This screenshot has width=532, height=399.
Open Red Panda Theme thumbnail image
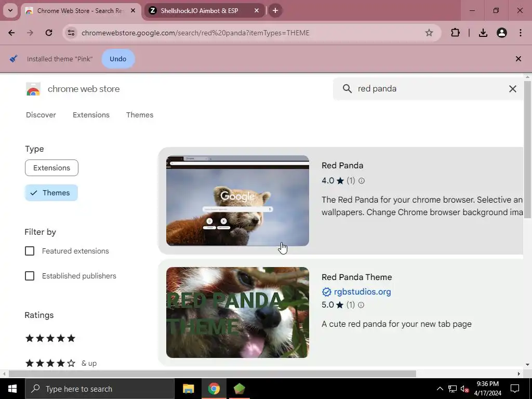[237, 312]
